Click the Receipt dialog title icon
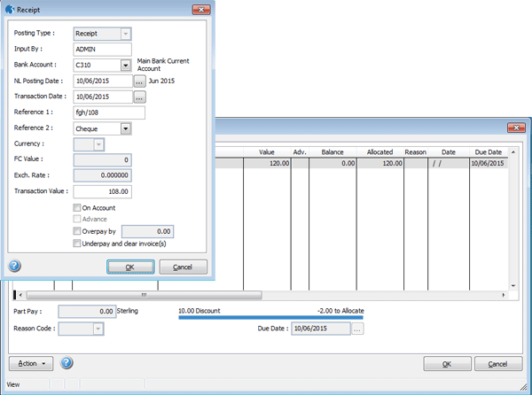This screenshot has height=395, width=532. [x=10, y=10]
